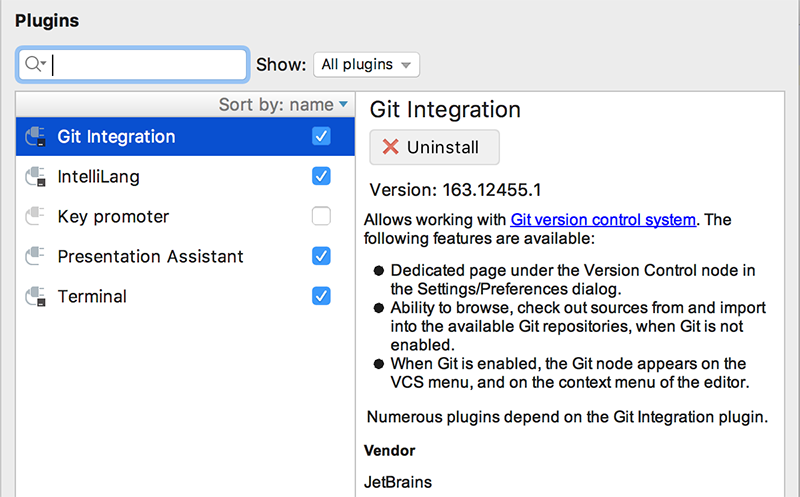
Task: Click the Version: 163.12455.1 text
Action: (x=455, y=190)
